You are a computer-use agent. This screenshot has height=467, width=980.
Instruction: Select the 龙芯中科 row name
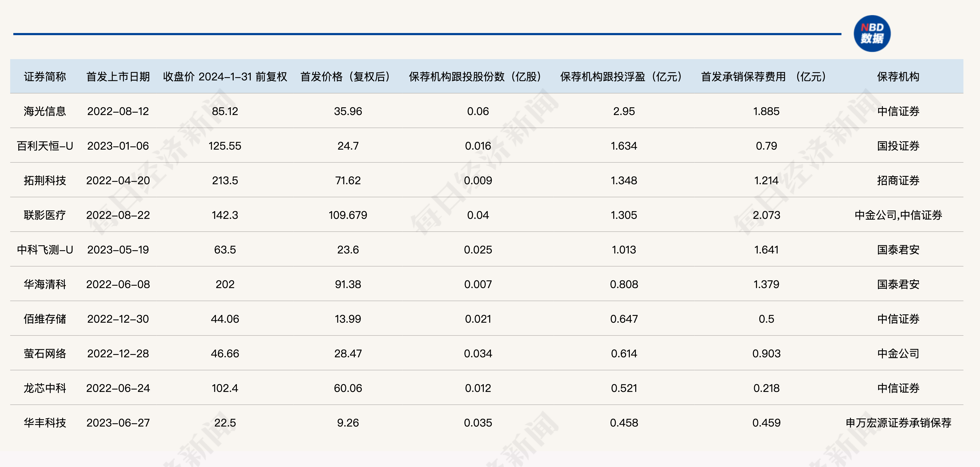tap(45, 388)
